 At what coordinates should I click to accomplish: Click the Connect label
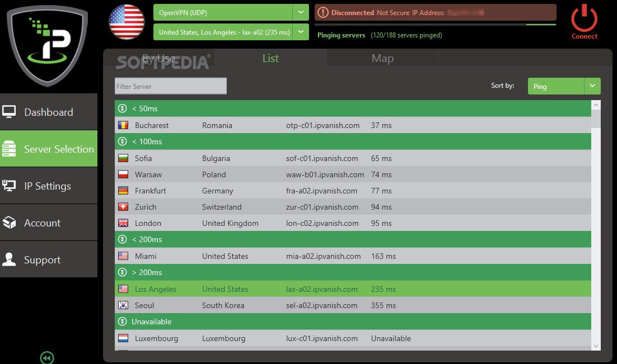click(x=585, y=36)
